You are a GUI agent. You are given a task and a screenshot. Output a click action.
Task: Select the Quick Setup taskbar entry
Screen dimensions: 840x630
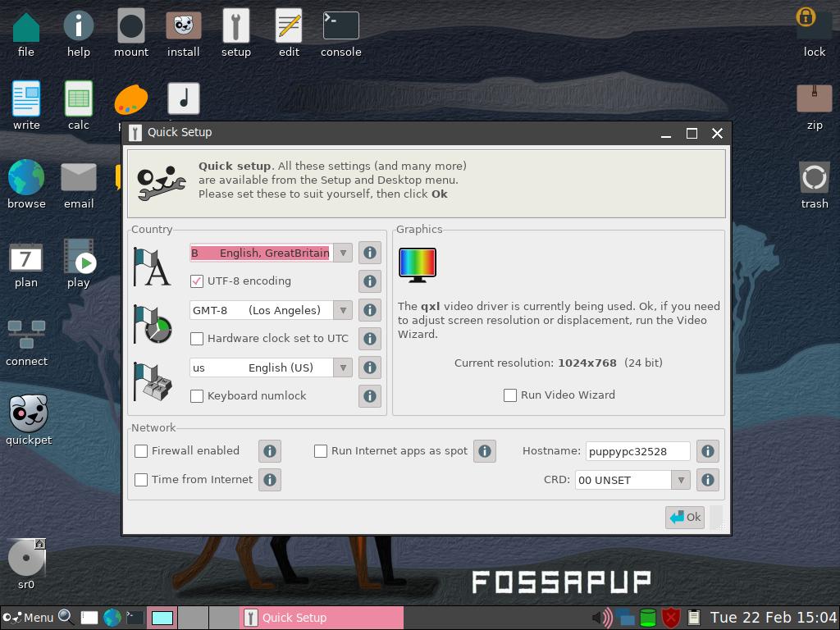tap(322, 618)
